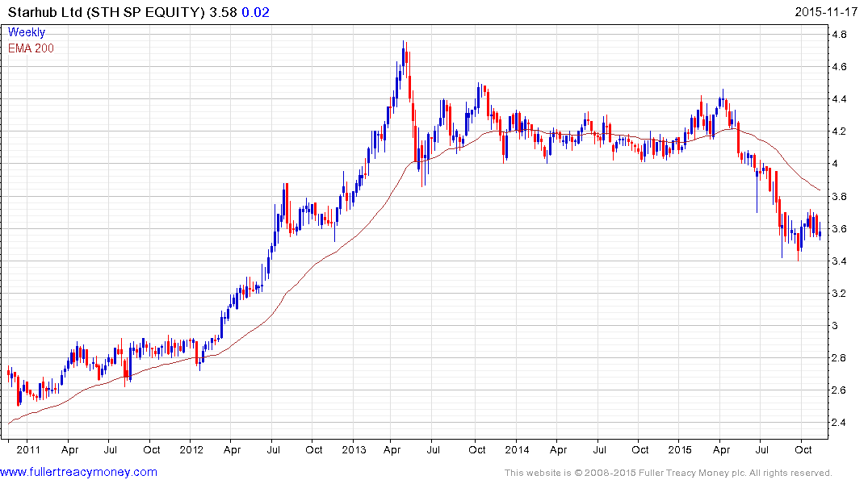The height and width of the screenshot is (484, 868).
Task: Click the 'Starhub Ltd (STH SP EQUITY)' title
Action: tap(107, 12)
